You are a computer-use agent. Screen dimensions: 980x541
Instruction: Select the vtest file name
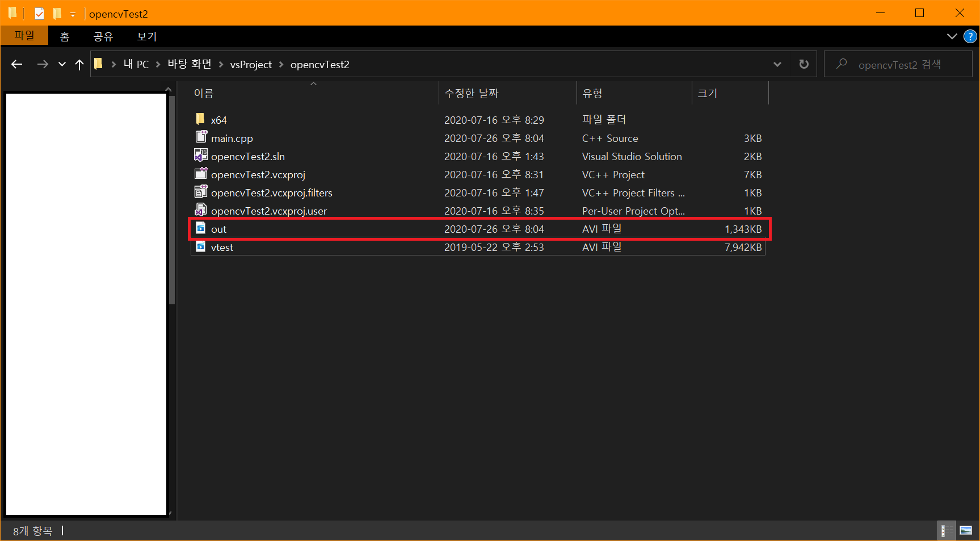point(222,248)
